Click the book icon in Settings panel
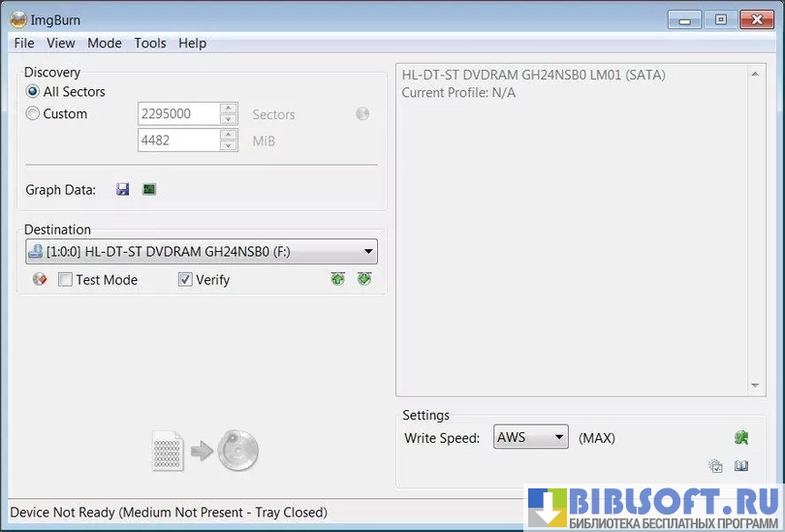Screen dimensions: 785x532 pos(741,466)
